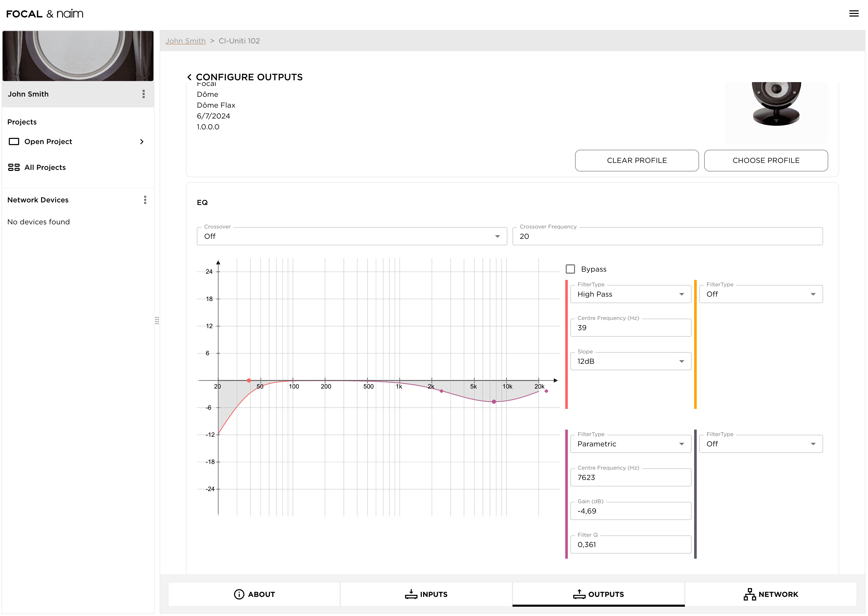This screenshot has width=868, height=616.
Task: Click the sidebar resize drag handle
Action: coord(157,321)
